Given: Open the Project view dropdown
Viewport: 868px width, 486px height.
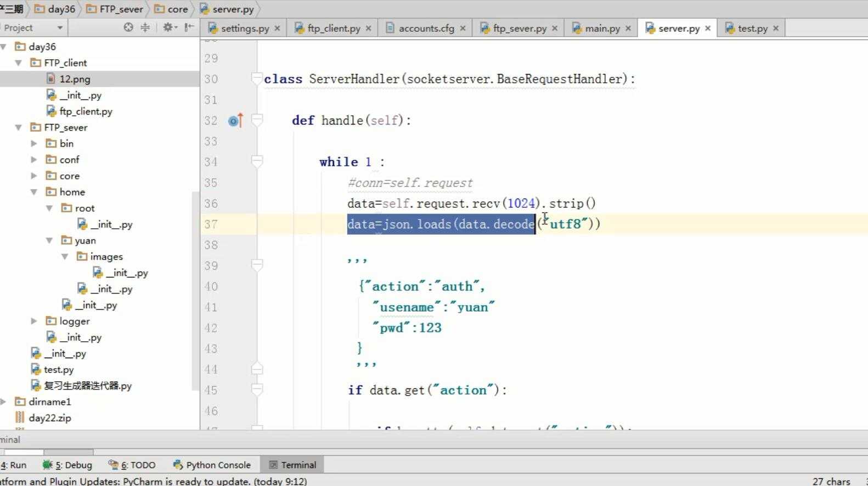Looking at the screenshot, I should [x=60, y=27].
